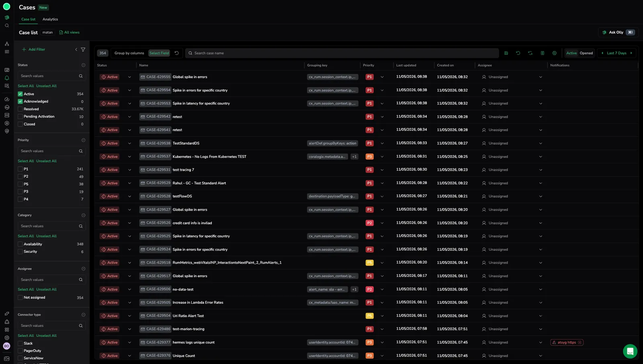Screen dimensions: 643x364
Task: Click next date range arrow beside Last 7 Days
Action: pyautogui.click(x=631, y=53)
